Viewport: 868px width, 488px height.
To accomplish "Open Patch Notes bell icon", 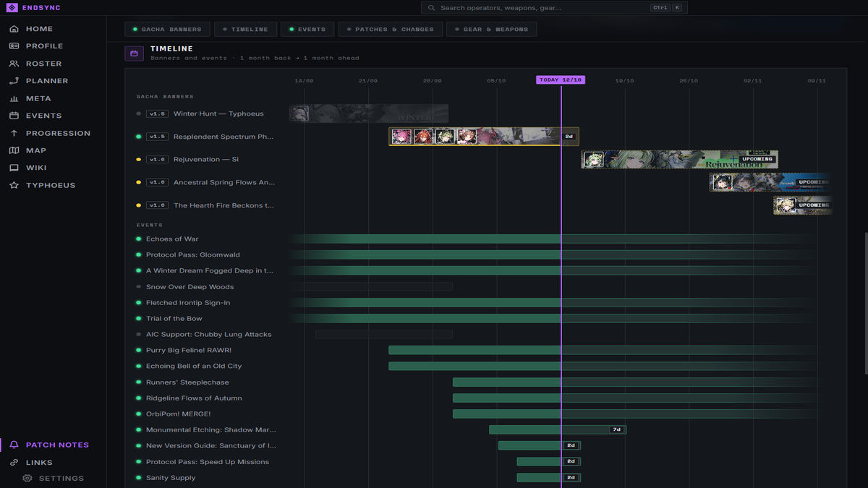I will click(x=14, y=445).
